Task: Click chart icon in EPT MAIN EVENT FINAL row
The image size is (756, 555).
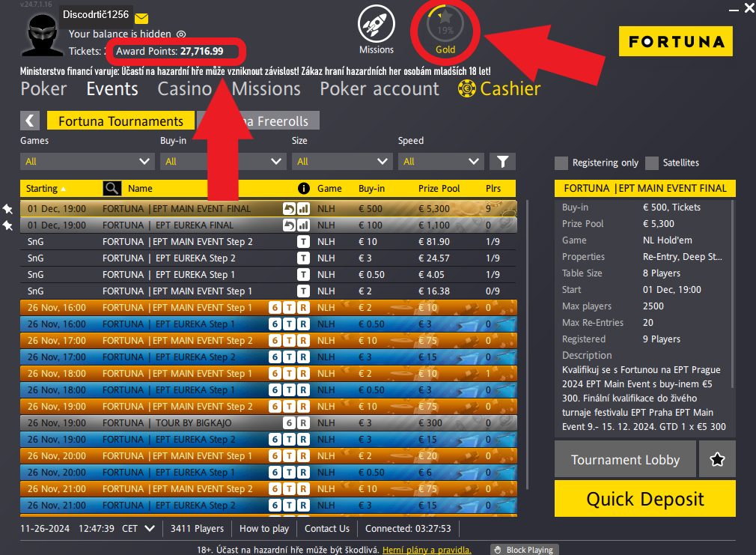Action: coord(303,209)
